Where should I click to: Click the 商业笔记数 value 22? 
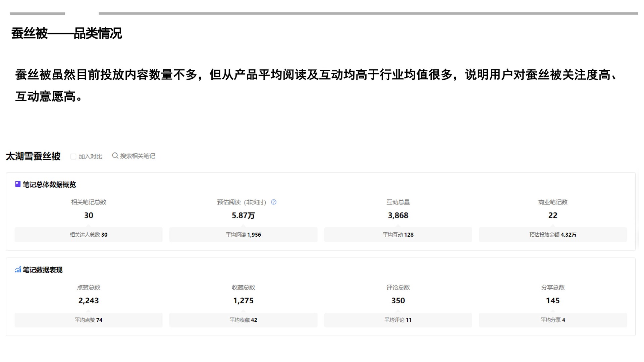553,216
